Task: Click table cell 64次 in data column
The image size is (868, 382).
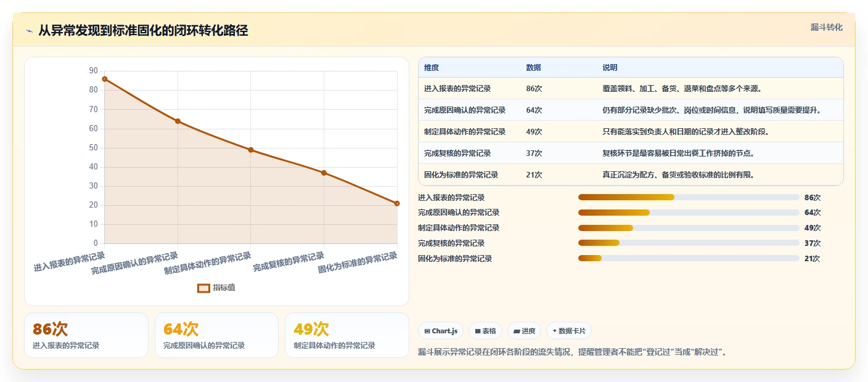Action: (x=534, y=110)
